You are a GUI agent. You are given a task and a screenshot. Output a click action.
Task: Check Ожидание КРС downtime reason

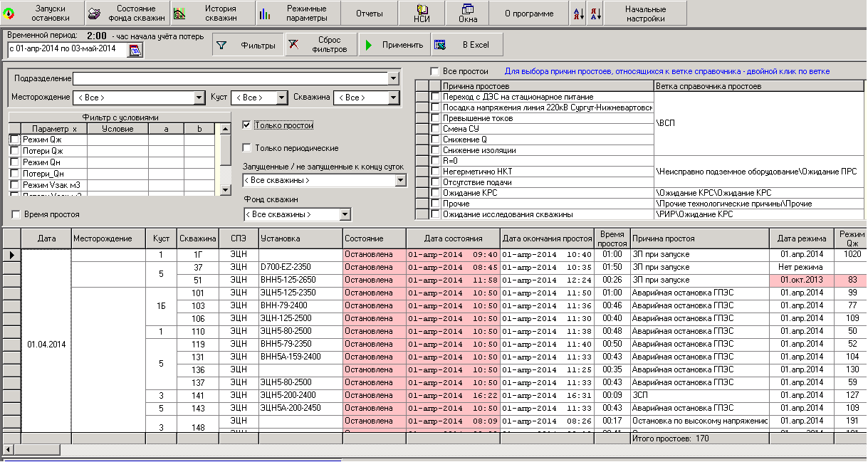[x=435, y=193]
